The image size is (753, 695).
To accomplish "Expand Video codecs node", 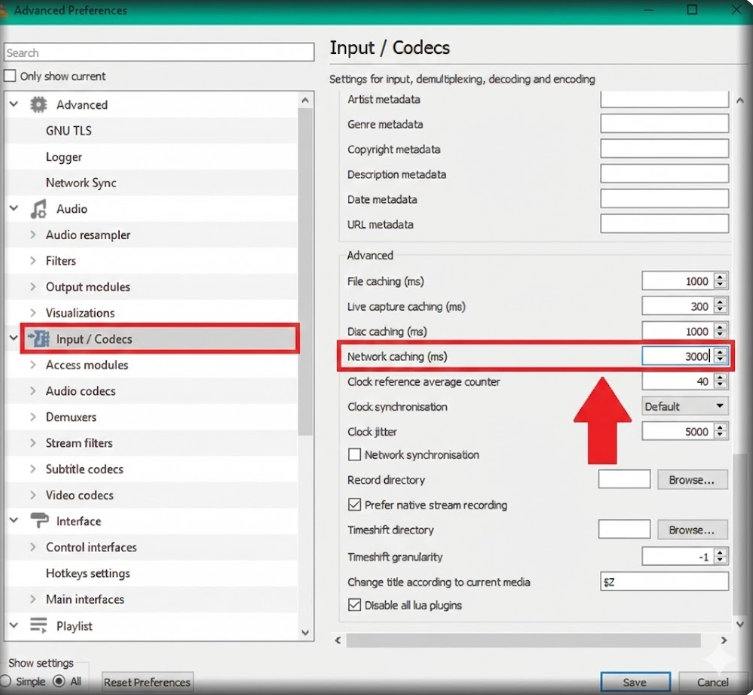I will coord(33,494).
